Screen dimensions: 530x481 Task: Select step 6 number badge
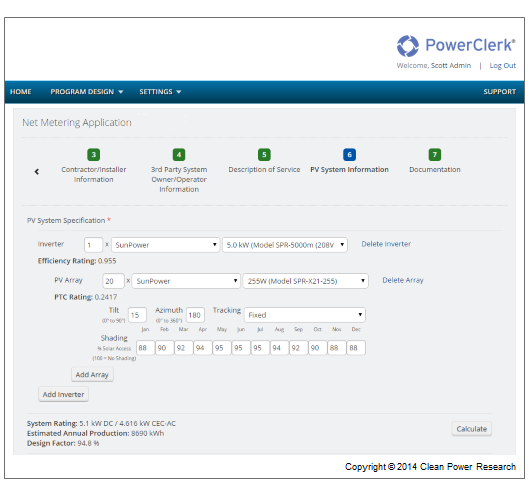click(x=350, y=155)
